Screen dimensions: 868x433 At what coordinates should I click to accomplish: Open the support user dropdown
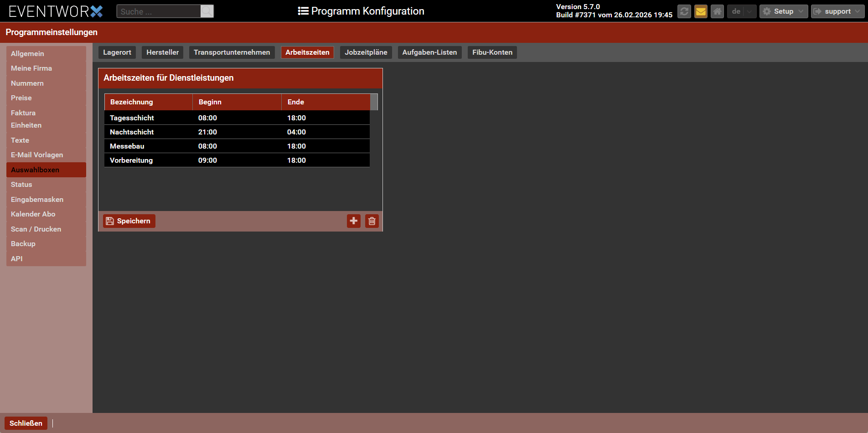837,11
